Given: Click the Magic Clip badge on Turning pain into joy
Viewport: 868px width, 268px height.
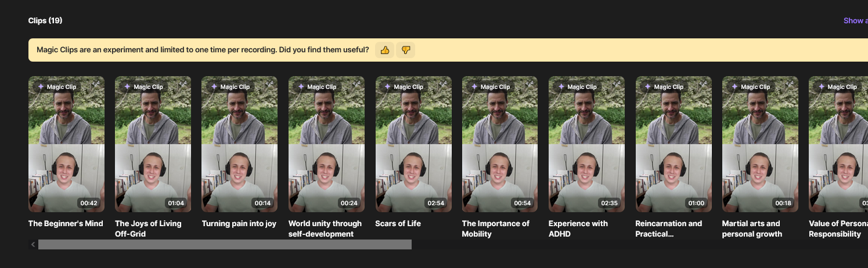Looking at the screenshot, I should click(x=230, y=87).
